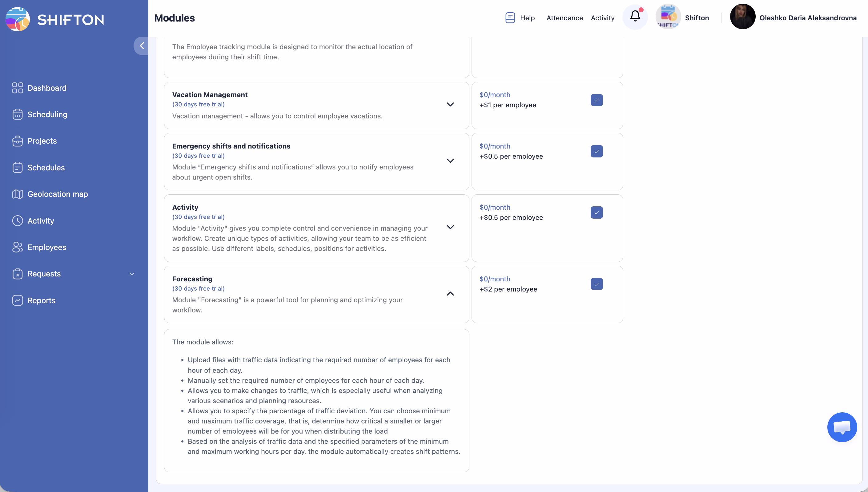Click the Projects briefcase icon
This screenshot has width=868, height=492.
pyautogui.click(x=18, y=141)
